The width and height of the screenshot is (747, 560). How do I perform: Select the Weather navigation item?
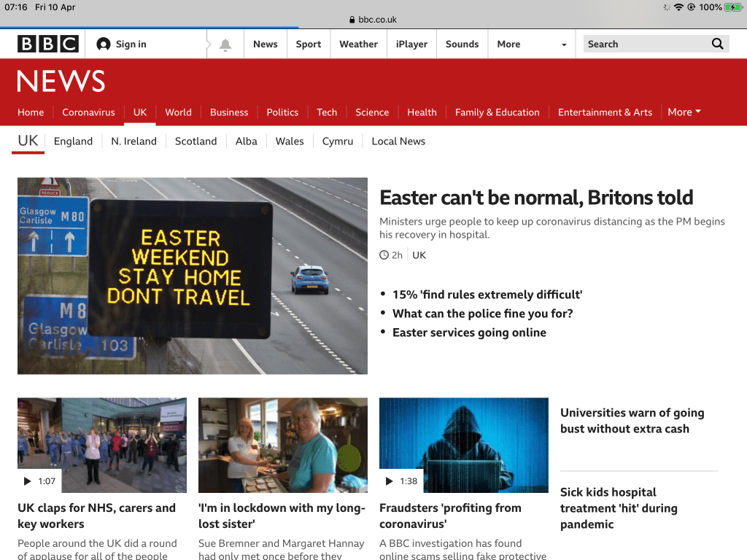coord(358,44)
